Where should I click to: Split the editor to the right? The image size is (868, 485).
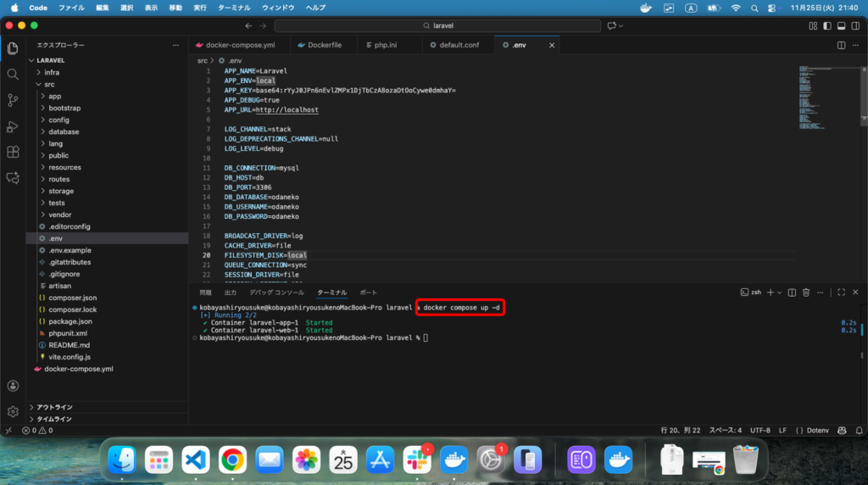click(x=841, y=45)
